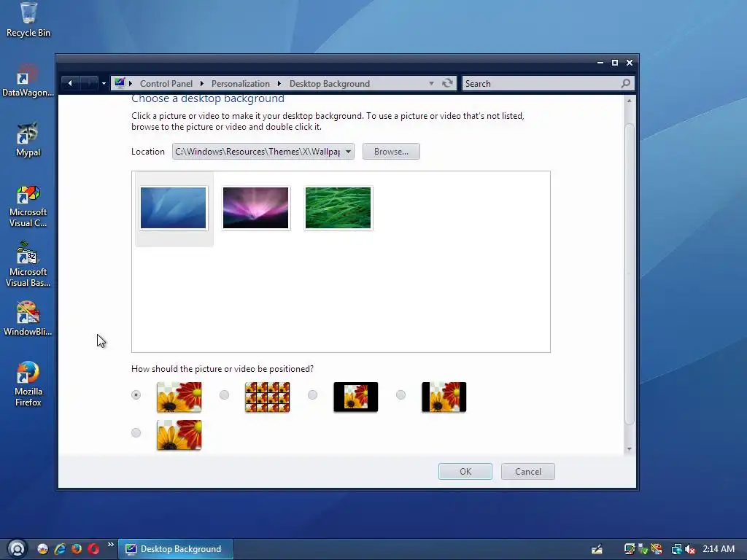Open the WindowBlinds tray icon
Image resolution: width=747 pixels, height=560 pixels.
[x=657, y=549]
